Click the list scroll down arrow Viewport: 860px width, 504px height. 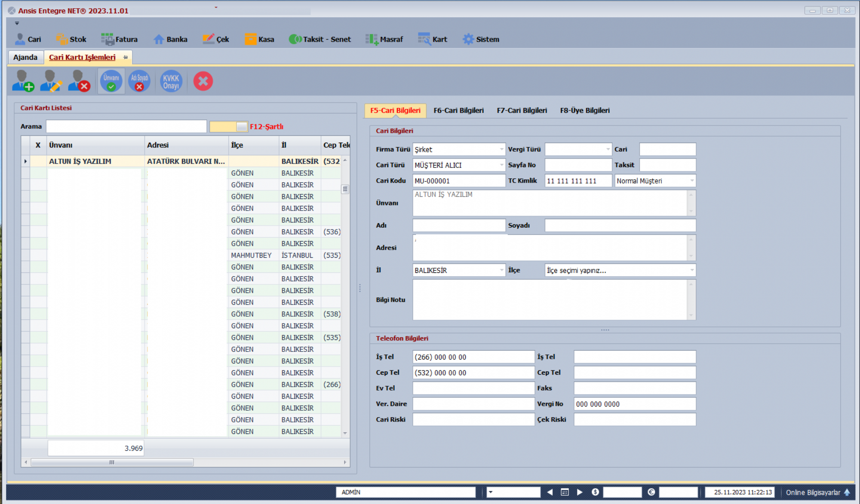[x=345, y=433]
